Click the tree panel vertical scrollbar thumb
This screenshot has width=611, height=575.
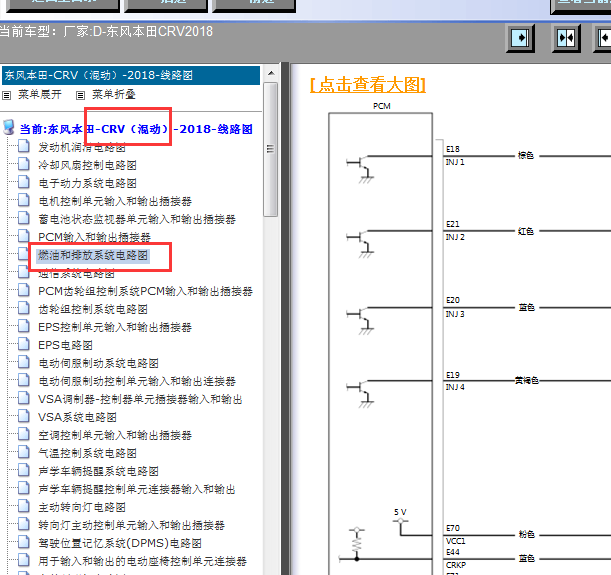[x=270, y=149]
